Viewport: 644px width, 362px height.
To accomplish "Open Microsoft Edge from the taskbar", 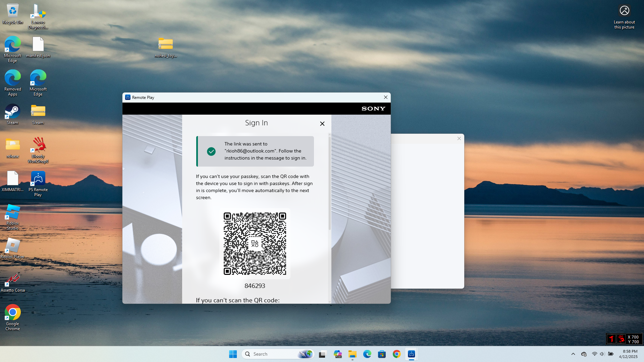I will point(367,354).
